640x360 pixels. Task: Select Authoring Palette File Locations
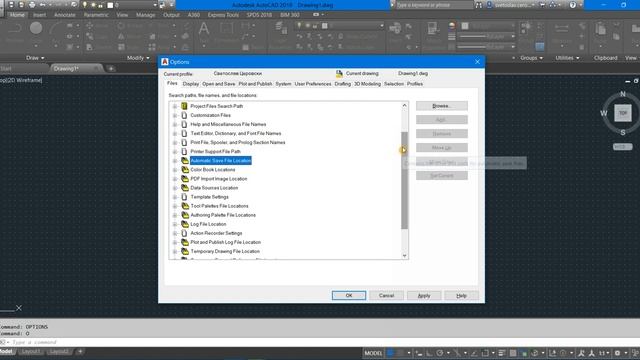223,215
